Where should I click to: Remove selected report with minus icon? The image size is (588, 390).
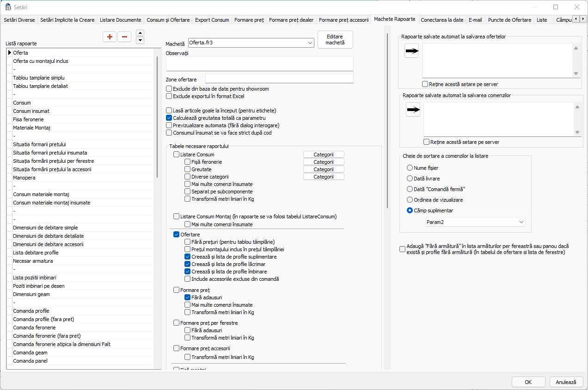pyautogui.click(x=124, y=37)
